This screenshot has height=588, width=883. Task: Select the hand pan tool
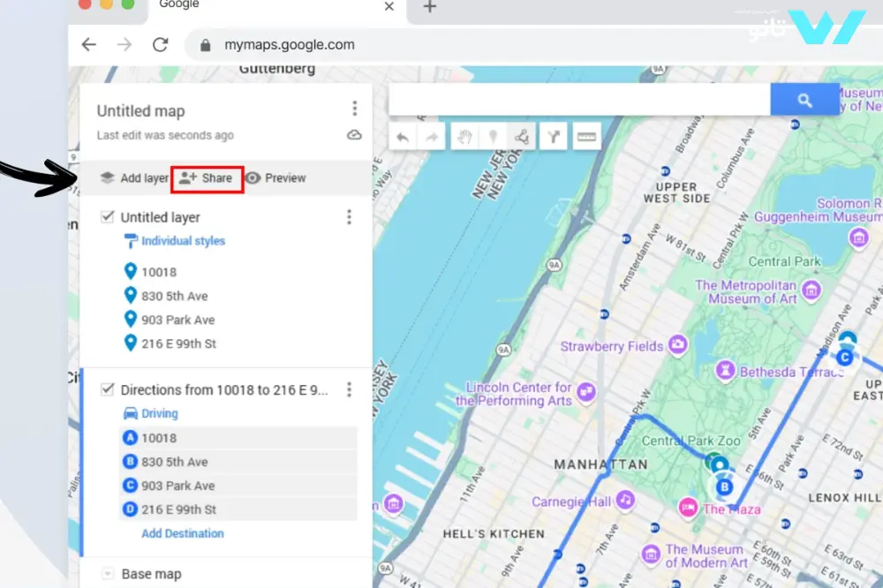463,137
